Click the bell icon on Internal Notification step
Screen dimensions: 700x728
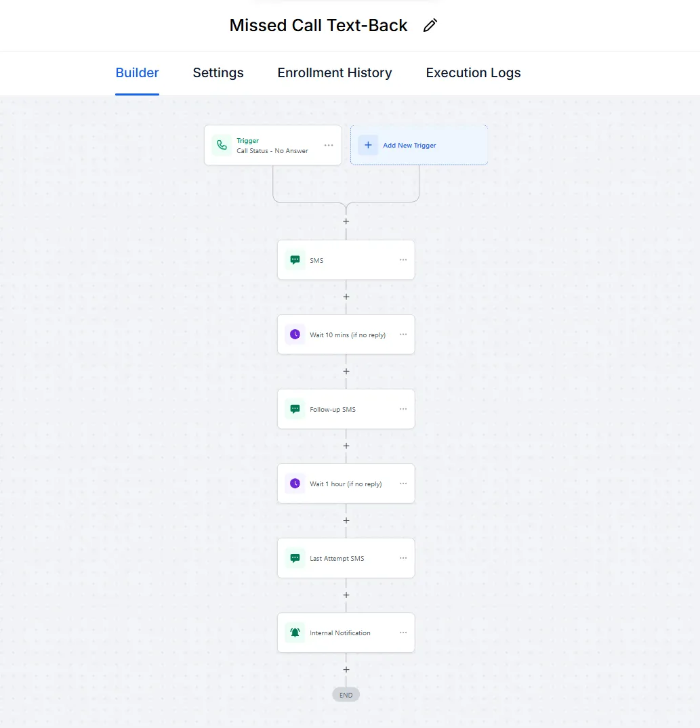point(295,633)
